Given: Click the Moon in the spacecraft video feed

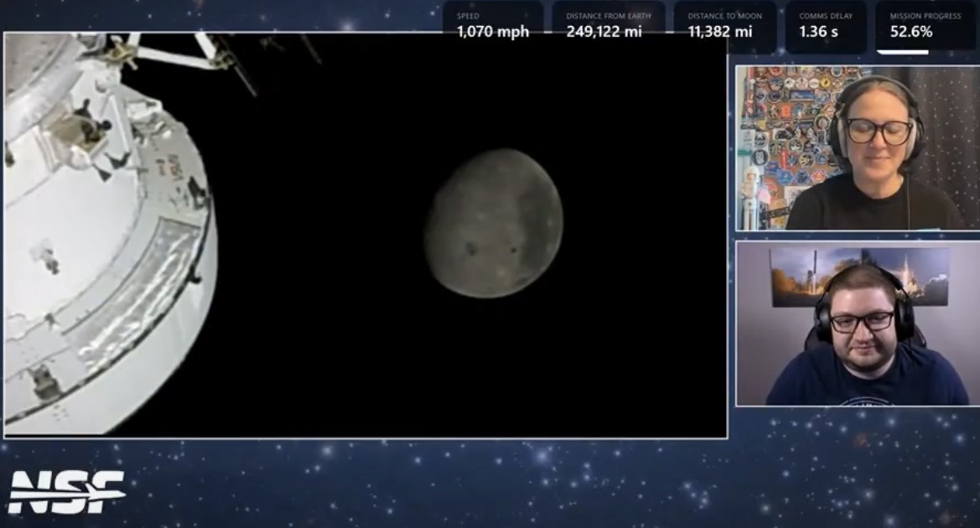Looking at the screenshot, I should pos(494,223).
